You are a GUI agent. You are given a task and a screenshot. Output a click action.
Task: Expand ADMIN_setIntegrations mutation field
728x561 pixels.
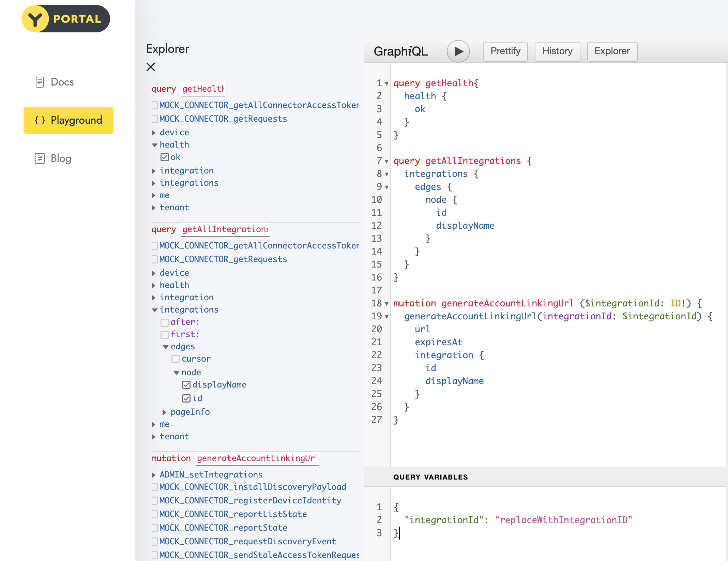pyautogui.click(x=154, y=475)
